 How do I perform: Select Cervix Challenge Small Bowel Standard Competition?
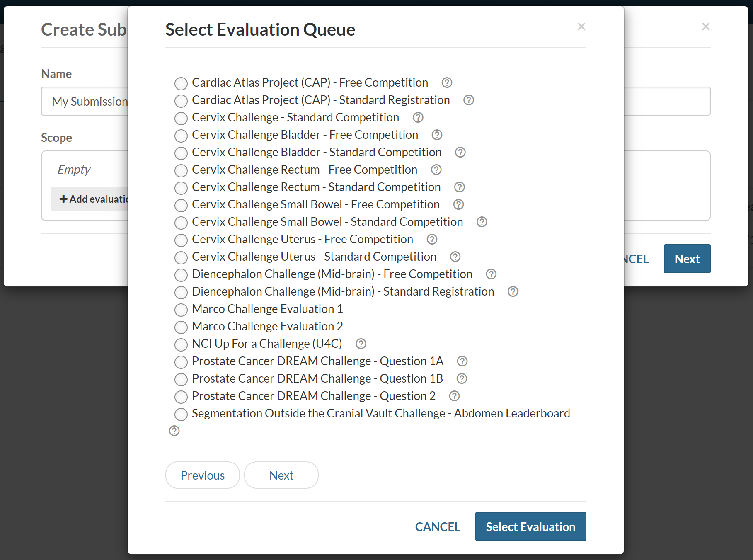coord(181,223)
